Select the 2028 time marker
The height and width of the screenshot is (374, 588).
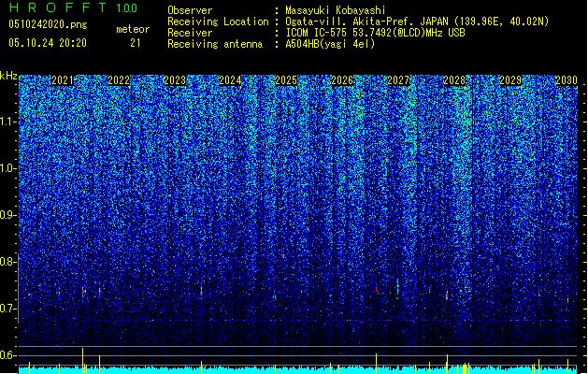[x=454, y=80]
